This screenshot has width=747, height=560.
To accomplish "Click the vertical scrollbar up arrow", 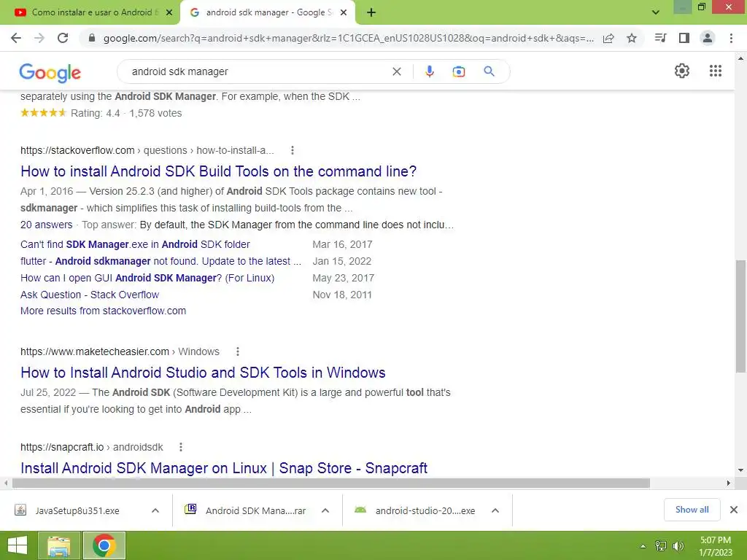I will click(741, 58).
